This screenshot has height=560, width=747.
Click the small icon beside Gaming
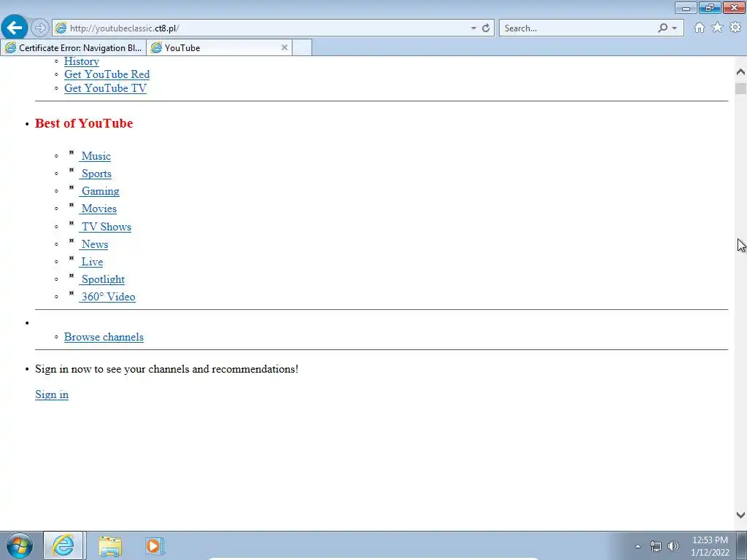pos(71,188)
